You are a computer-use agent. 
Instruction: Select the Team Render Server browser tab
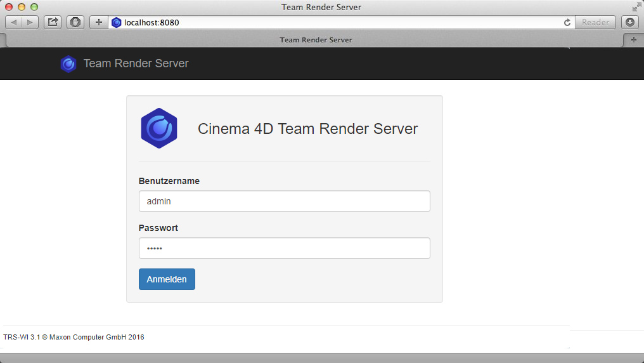point(316,40)
